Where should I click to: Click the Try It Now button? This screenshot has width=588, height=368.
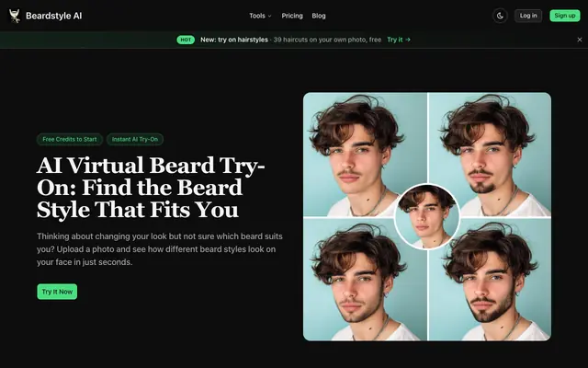tap(57, 292)
